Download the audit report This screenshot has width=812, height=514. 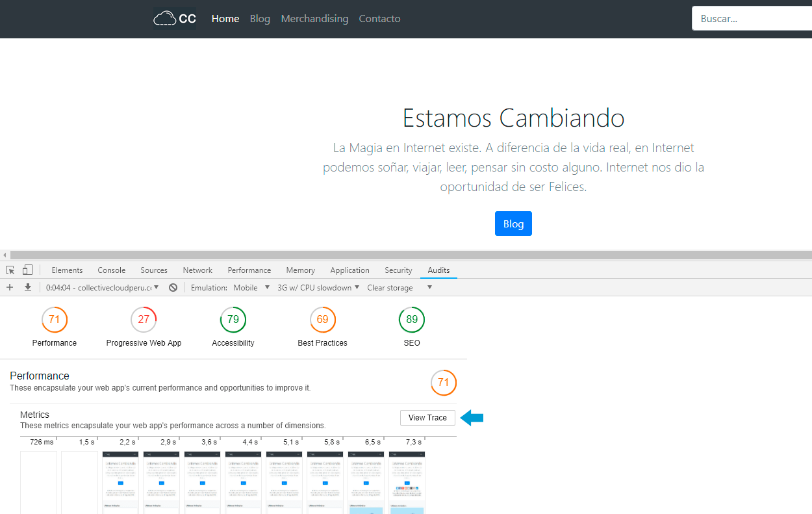coord(28,287)
